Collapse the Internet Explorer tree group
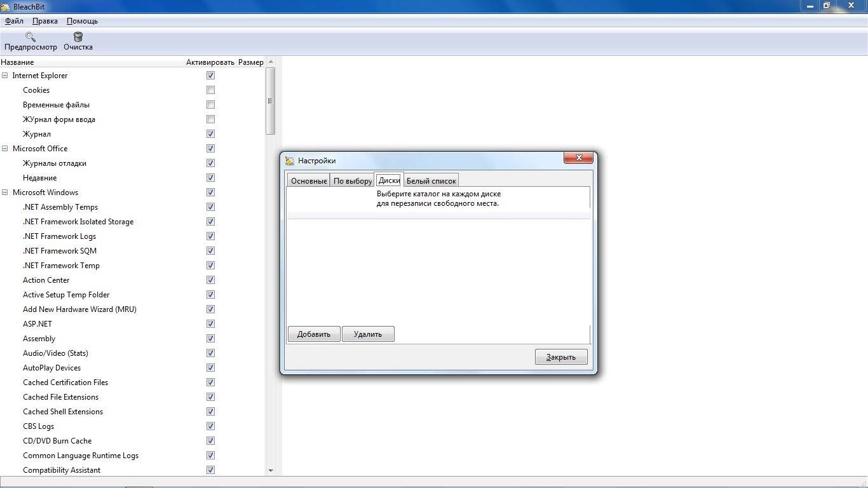The image size is (868, 488). click(x=5, y=76)
